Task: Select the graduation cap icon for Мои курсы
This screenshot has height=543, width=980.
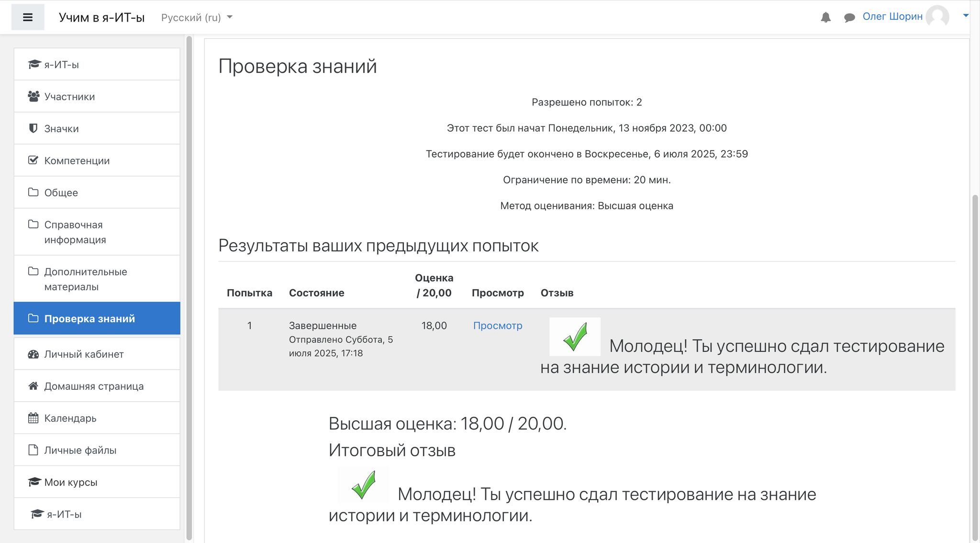Action: coord(33,482)
